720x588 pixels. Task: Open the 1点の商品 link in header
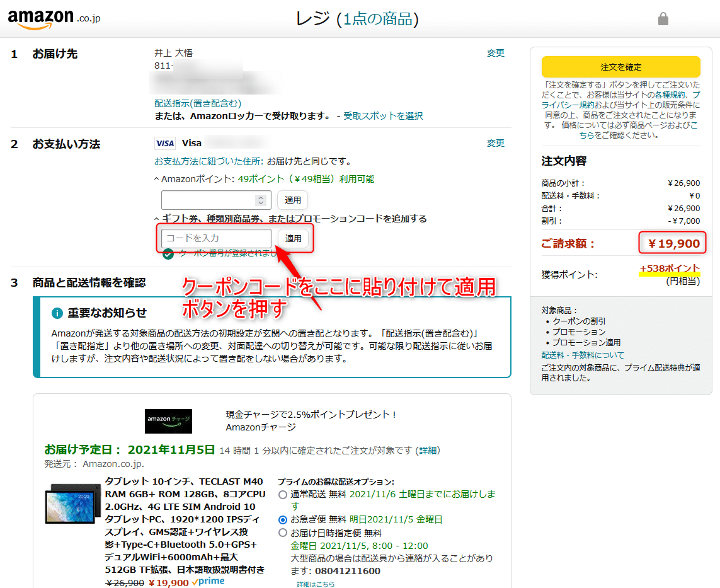point(377,20)
